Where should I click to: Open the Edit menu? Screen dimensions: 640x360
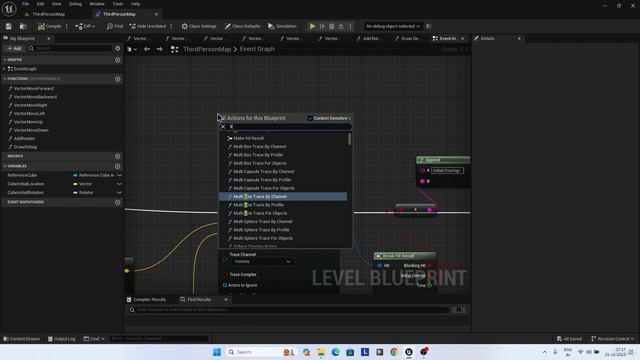tap(40, 4)
